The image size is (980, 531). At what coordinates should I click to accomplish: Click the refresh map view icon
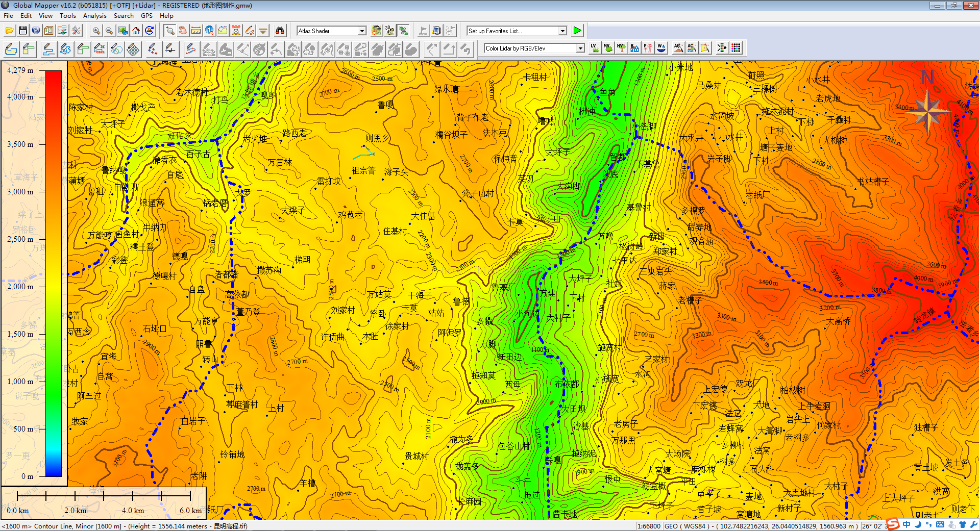click(149, 31)
